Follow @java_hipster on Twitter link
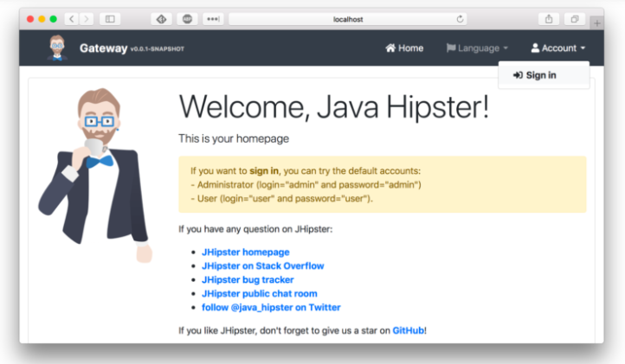This screenshot has height=364, width=625. [271, 308]
